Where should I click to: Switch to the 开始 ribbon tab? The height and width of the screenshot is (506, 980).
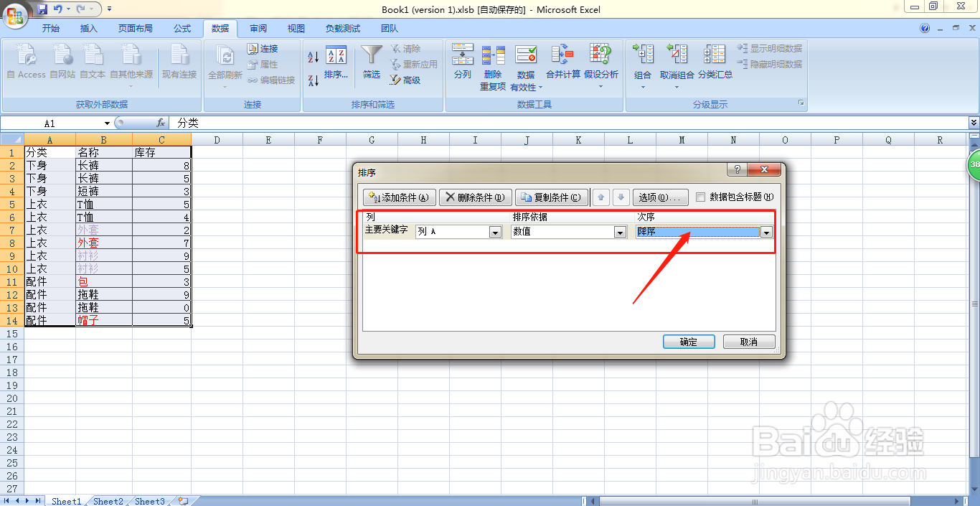click(x=51, y=29)
